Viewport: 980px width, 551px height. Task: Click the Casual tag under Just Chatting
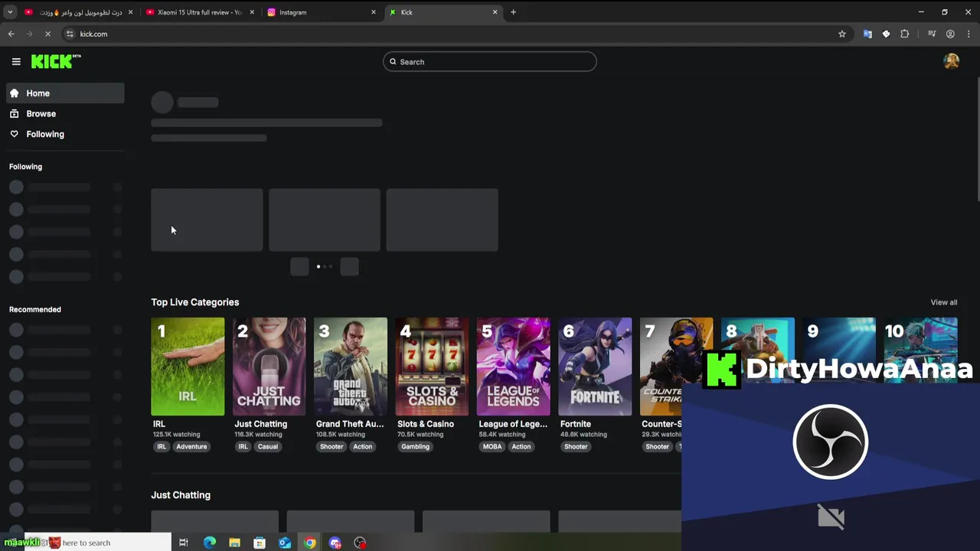pos(268,447)
